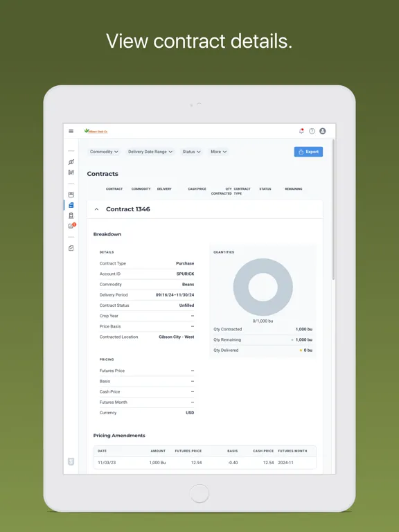Click the page vertical scrollbar
399x532 pixels.
(x=333, y=209)
